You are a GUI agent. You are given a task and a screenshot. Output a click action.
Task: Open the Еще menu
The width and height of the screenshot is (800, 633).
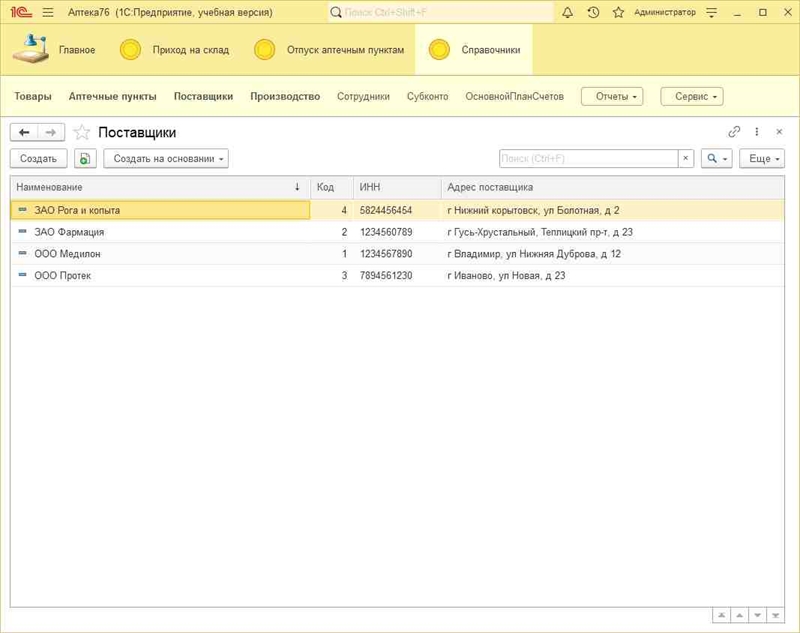(x=762, y=159)
